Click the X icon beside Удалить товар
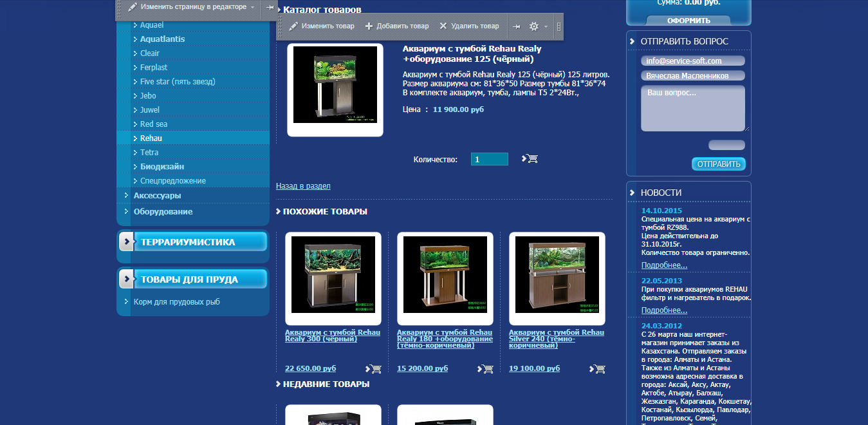Viewport: 868px width, 425px height. click(443, 26)
